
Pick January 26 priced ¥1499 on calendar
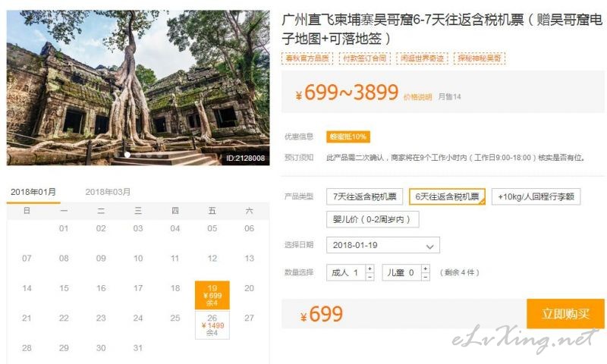click(x=212, y=325)
